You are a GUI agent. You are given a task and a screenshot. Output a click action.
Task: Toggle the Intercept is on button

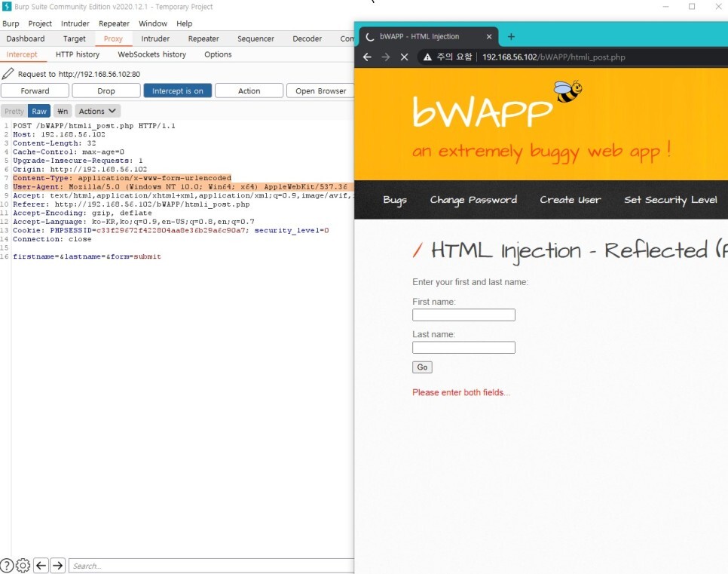pyautogui.click(x=177, y=91)
